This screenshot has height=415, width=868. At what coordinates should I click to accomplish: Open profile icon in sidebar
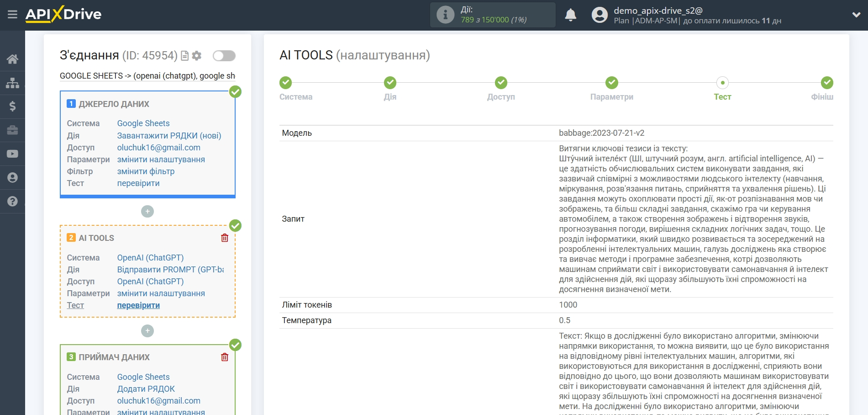pos(12,178)
